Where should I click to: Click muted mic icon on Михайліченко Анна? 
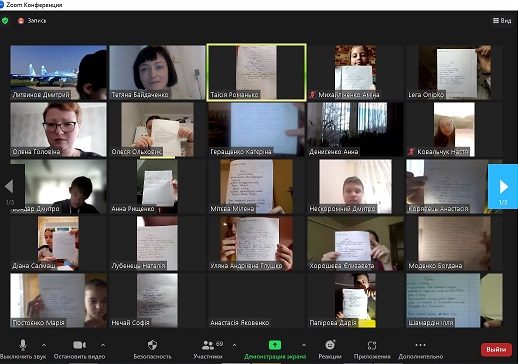tap(312, 95)
